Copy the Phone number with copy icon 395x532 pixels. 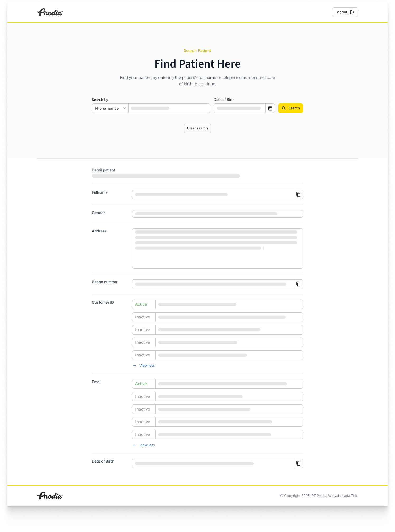click(x=298, y=284)
